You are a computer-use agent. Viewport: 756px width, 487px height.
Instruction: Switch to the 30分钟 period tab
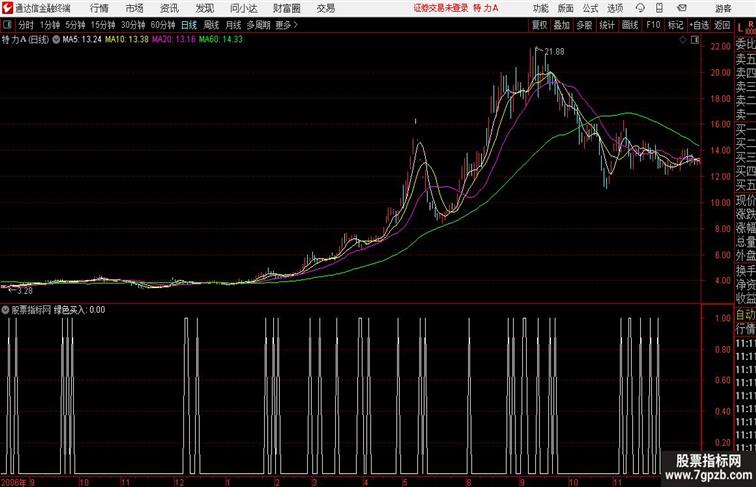(133, 25)
